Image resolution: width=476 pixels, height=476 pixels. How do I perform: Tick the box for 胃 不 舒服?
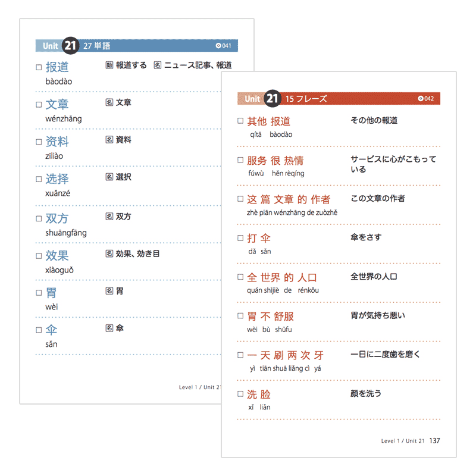tap(240, 316)
